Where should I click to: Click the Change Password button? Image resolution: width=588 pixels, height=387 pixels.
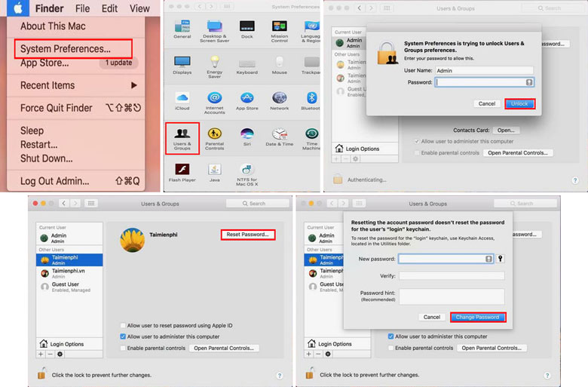click(477, 317)
